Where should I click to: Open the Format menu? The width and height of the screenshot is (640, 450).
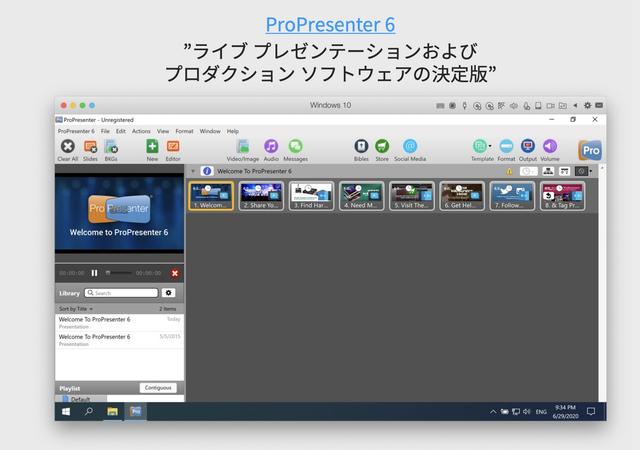pyautogui.click(x=184, y=131)
